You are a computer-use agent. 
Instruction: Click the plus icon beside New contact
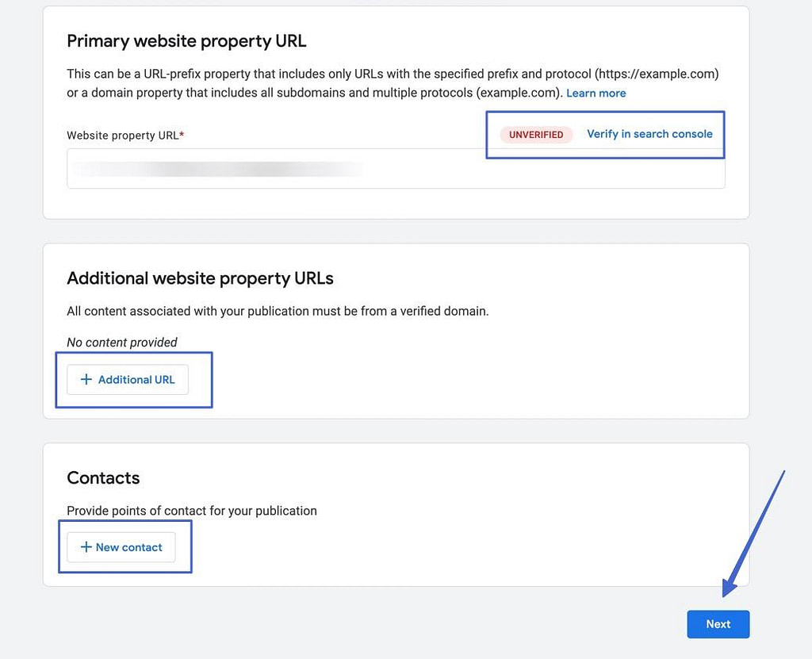pos(85,547)
